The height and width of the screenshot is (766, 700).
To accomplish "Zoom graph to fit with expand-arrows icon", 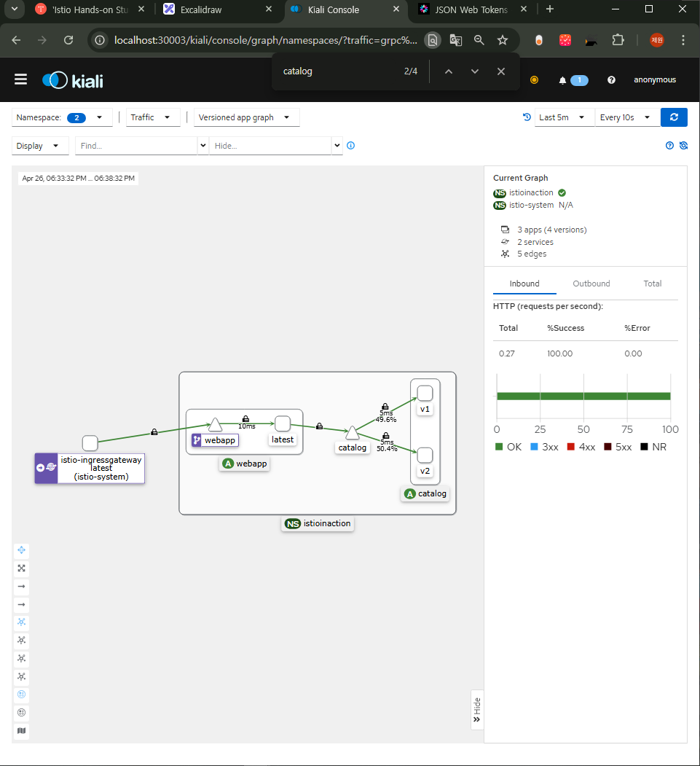I will [x=21, y=568].
